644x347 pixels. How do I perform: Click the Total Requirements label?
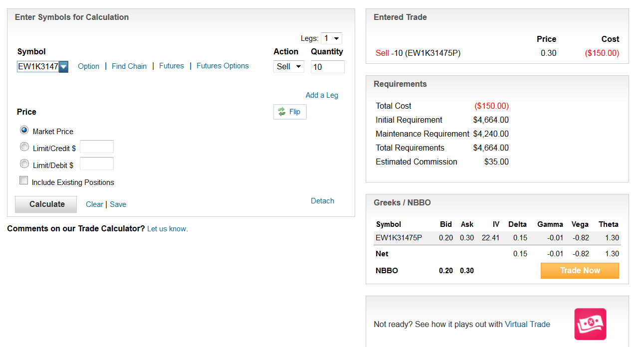410,148
